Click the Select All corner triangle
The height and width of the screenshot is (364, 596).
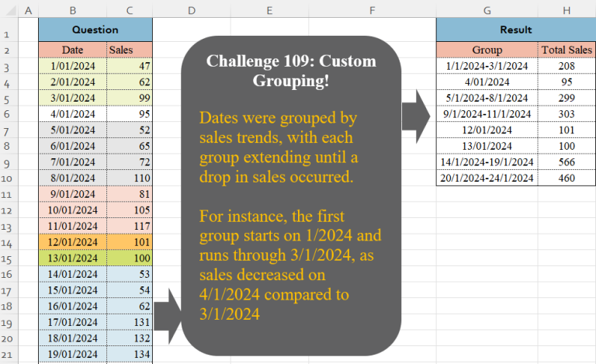tap(9, 10)
